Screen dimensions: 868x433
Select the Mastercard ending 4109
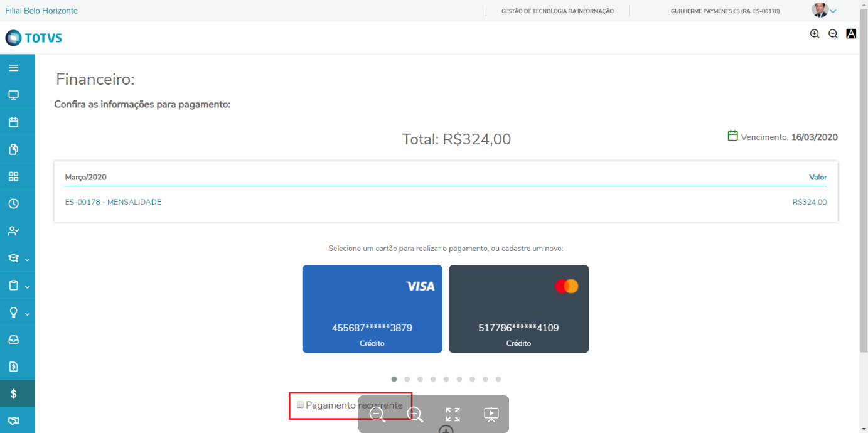518,309
